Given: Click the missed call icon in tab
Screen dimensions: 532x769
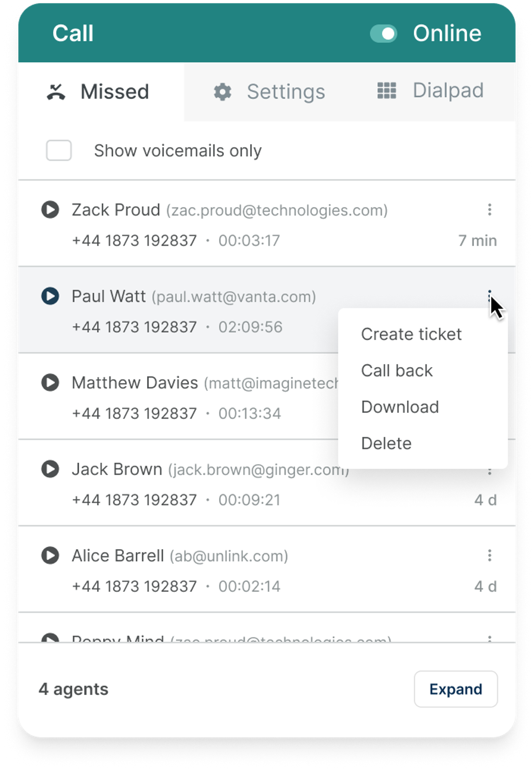Looking at the screenshot, I should coord(56,92).
